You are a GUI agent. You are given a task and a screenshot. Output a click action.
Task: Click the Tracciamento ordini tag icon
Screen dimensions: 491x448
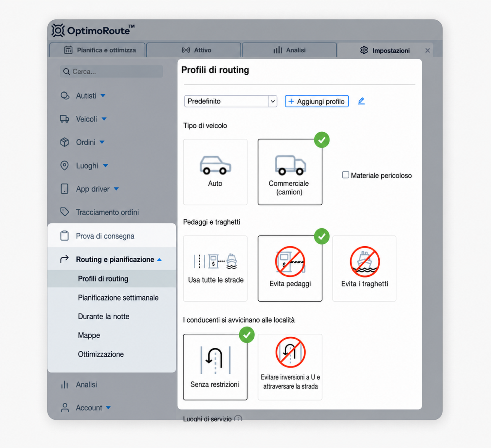(65, 212)
